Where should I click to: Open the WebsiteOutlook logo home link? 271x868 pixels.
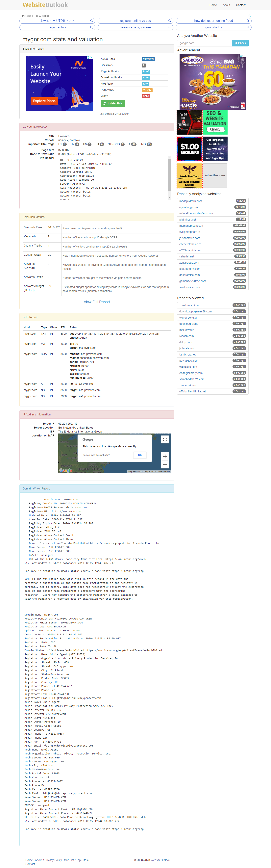tap(45, 5)
